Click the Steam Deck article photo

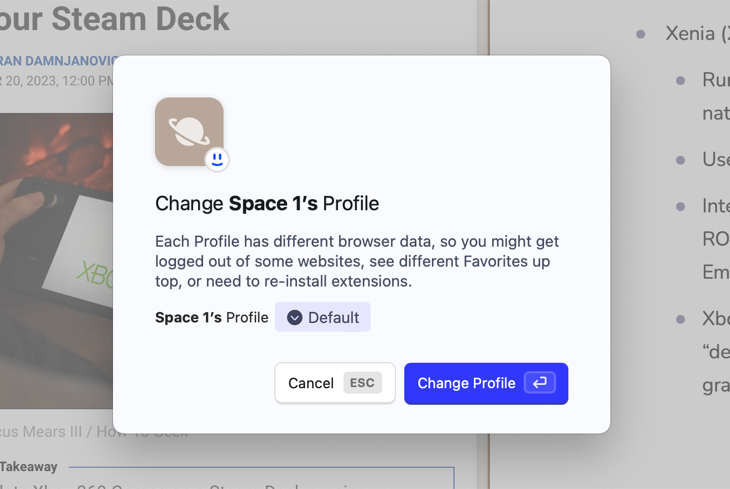(56, 261)
